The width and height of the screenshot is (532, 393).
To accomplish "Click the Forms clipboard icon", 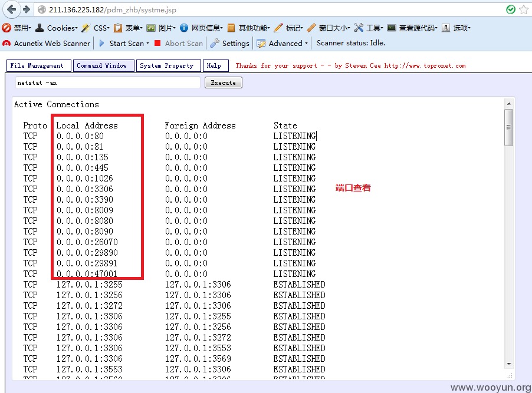I will pos(118,28).
